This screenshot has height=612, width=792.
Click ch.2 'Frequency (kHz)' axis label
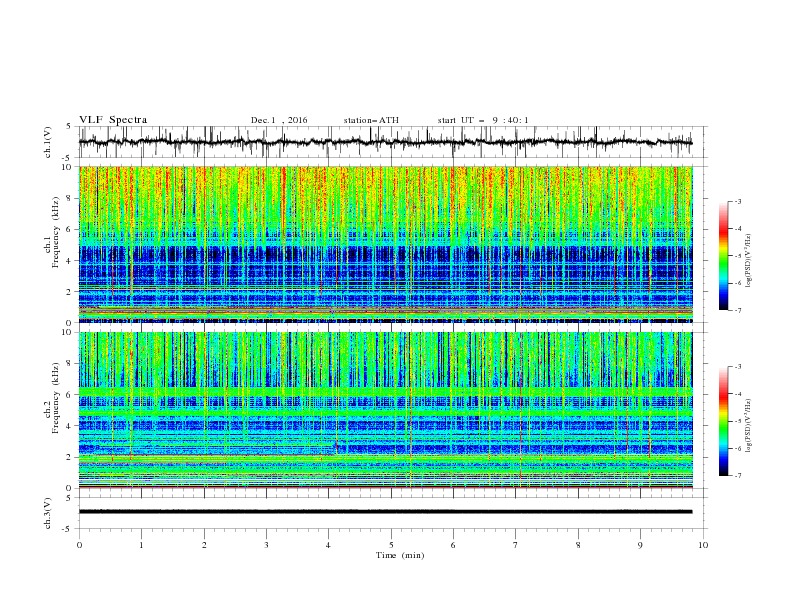pyautogui.click(x=56, y=398)
